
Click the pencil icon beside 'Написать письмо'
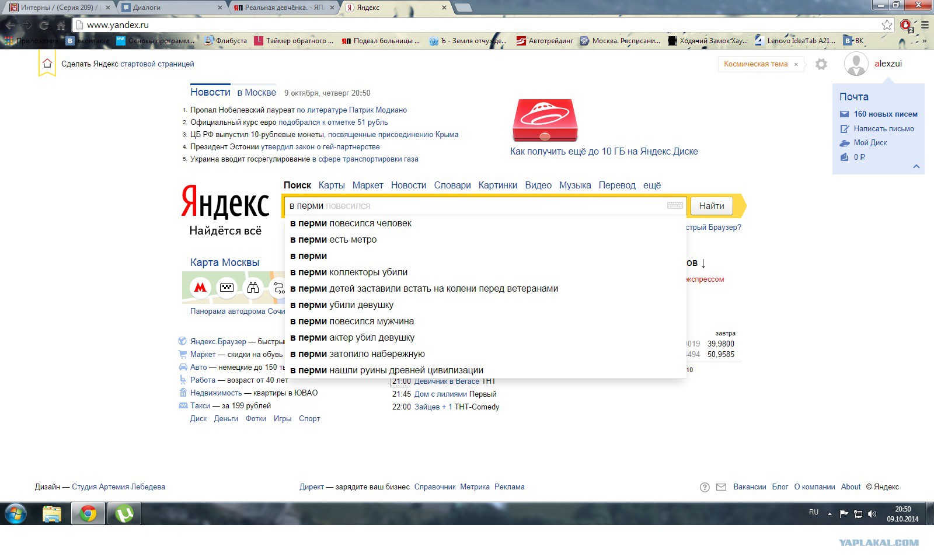[844, 128]
